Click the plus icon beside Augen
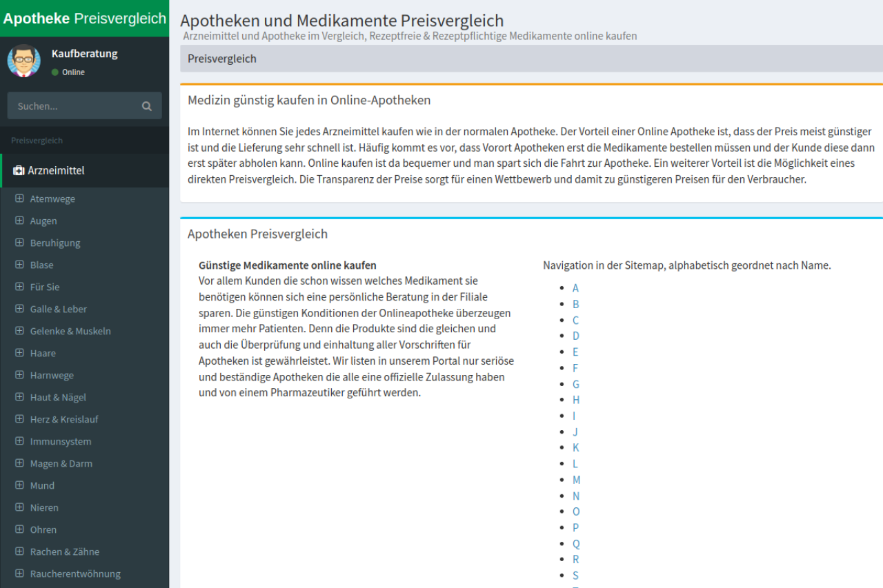Image resolution: width=883 pixels, height=588 pixels. point(19,221)
